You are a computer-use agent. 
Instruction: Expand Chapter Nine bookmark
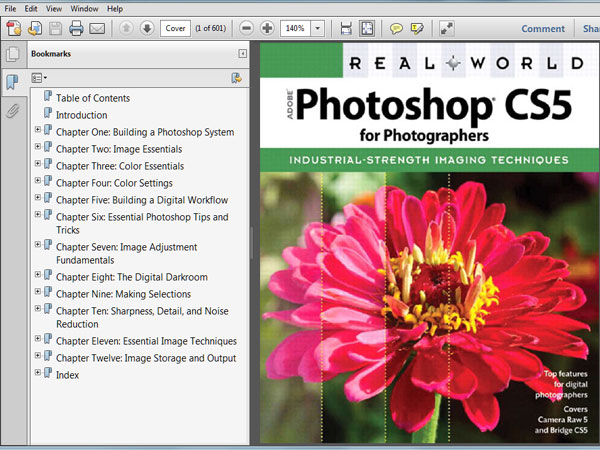point(38,291)
